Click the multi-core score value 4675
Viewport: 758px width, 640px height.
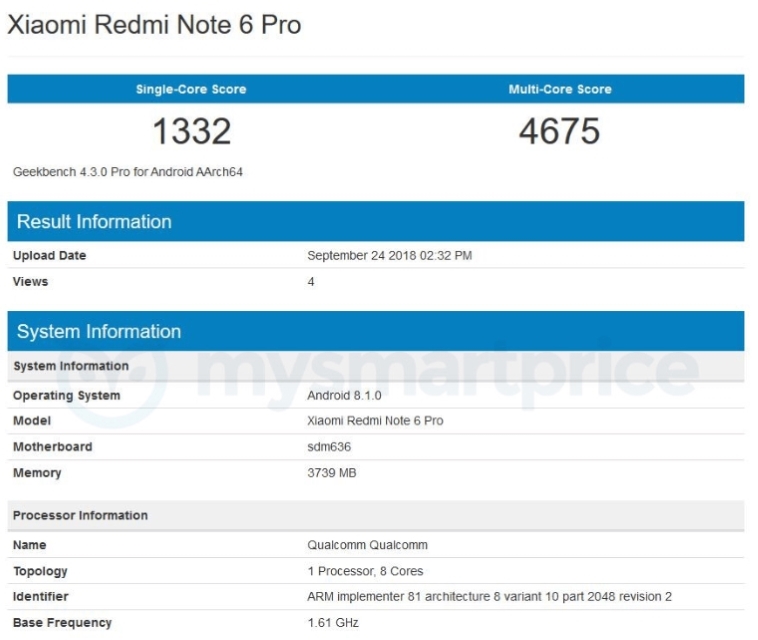(559, 131)
